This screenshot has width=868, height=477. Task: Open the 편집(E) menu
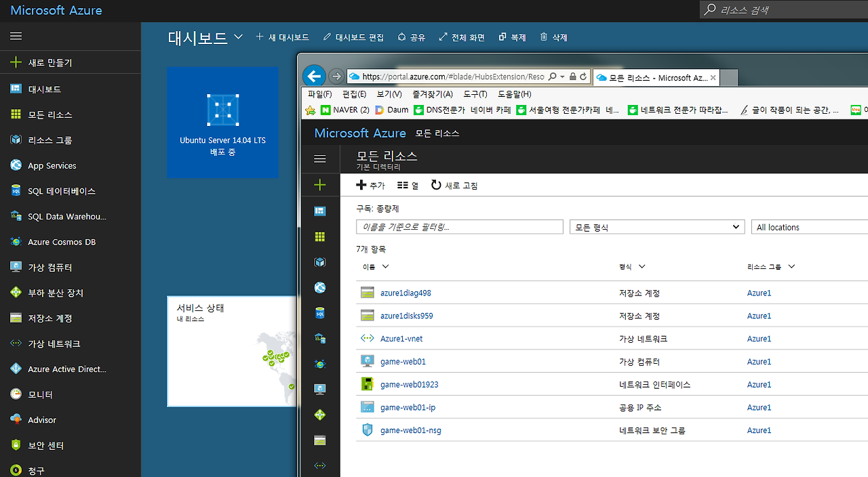(355, 94)
